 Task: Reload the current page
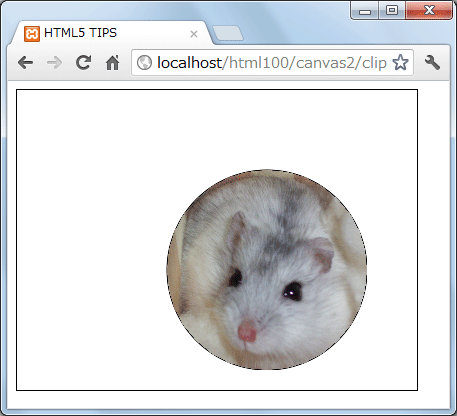click(83, 62)
